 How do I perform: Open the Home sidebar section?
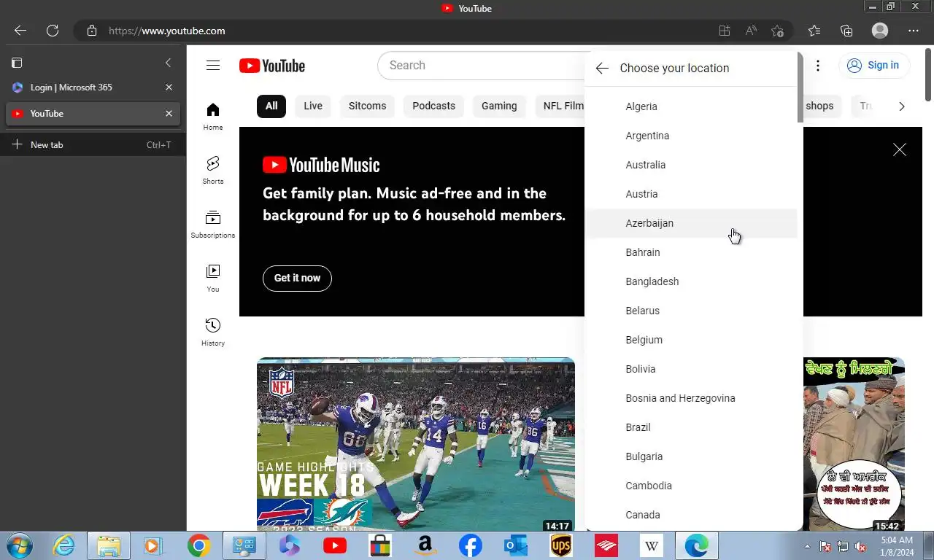click(213, 117)
